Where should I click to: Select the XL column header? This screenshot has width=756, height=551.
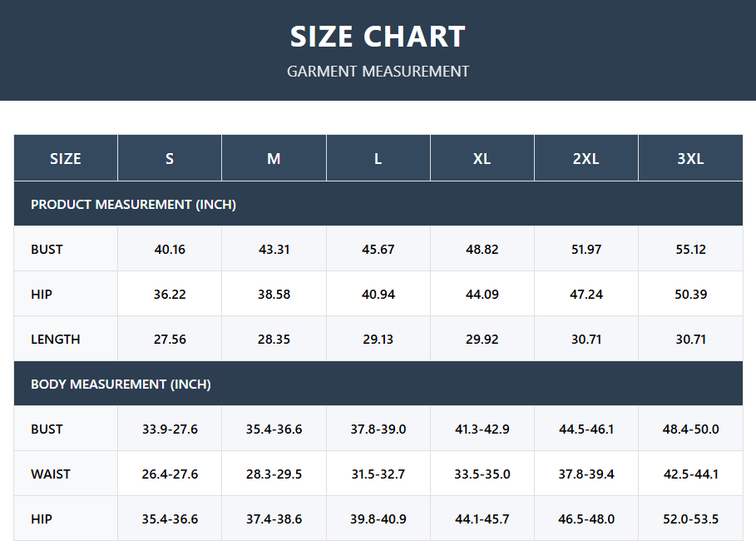coord(482,158)
